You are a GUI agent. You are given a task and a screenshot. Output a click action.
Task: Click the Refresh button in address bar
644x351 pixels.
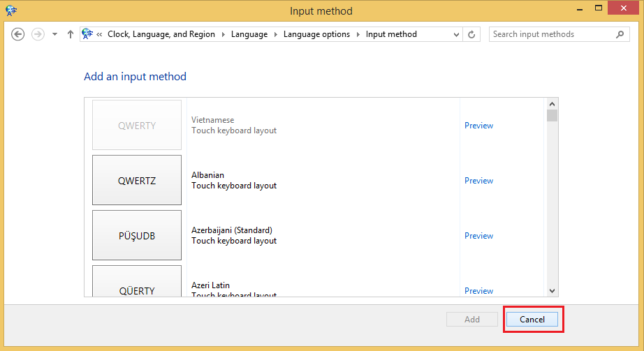coord(472,34)
